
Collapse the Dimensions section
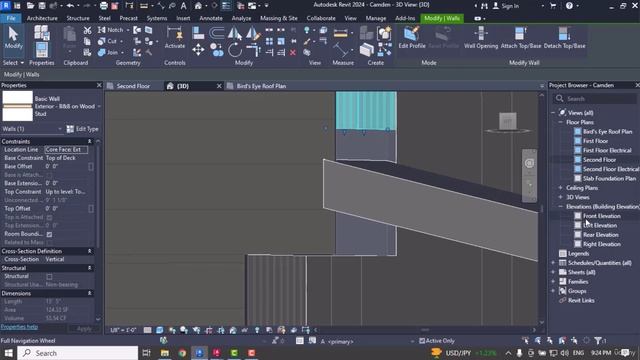coord(89,293)
